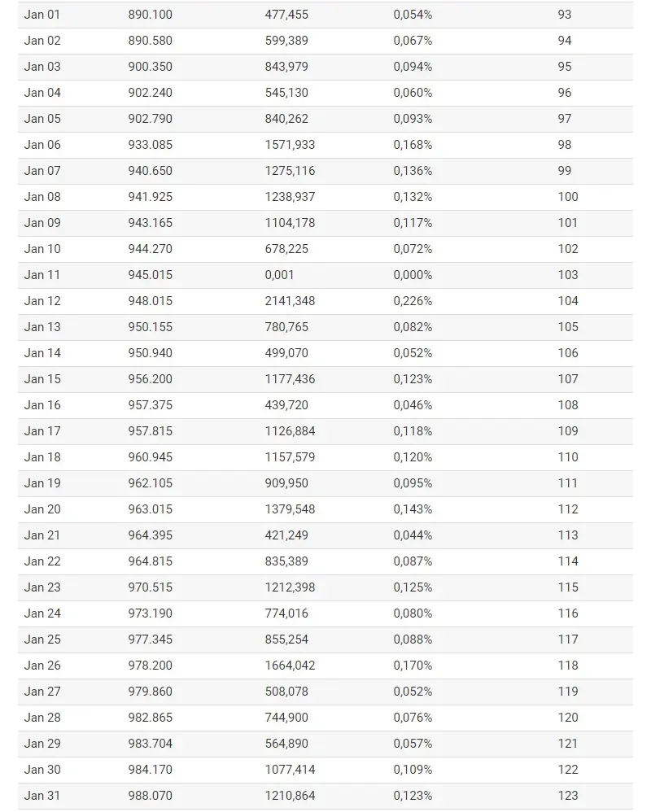This screenshot has width=651, height=812.
Task: Select the Jan 01 date cell
Action: 42,15
